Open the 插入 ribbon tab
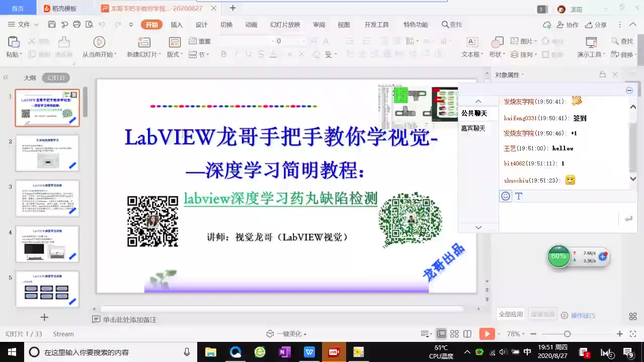This screenshot has width=644, height=362. tap(177, 25)
